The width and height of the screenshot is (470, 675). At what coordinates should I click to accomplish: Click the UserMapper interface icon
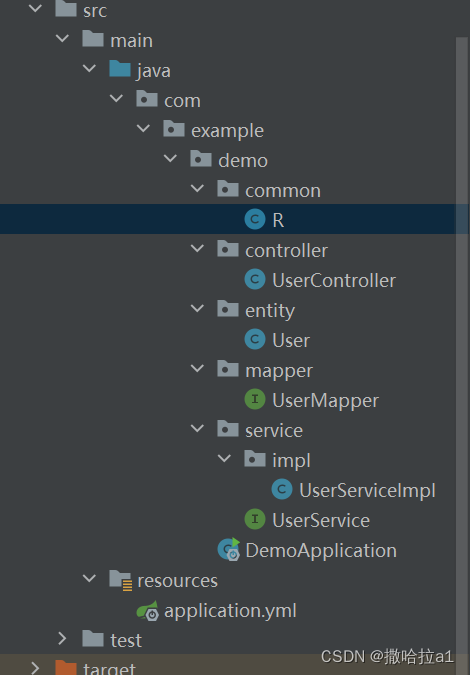pos(255,399)
